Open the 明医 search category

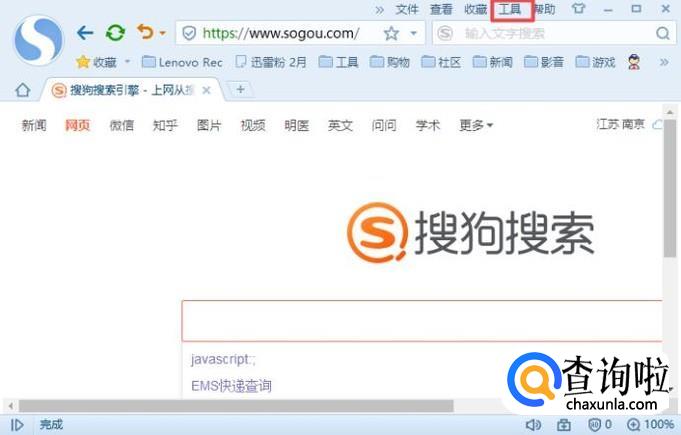(297, 125)
